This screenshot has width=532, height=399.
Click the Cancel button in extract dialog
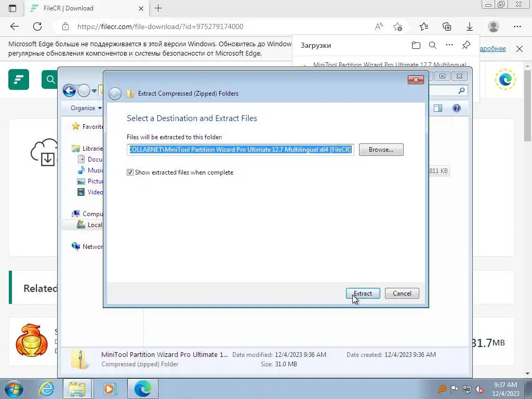402,294
